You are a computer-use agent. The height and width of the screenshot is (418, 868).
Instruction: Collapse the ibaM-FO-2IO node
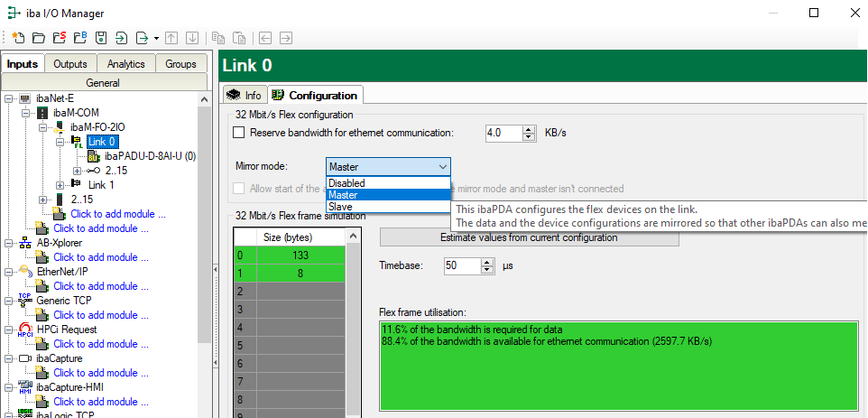(42, 127)
